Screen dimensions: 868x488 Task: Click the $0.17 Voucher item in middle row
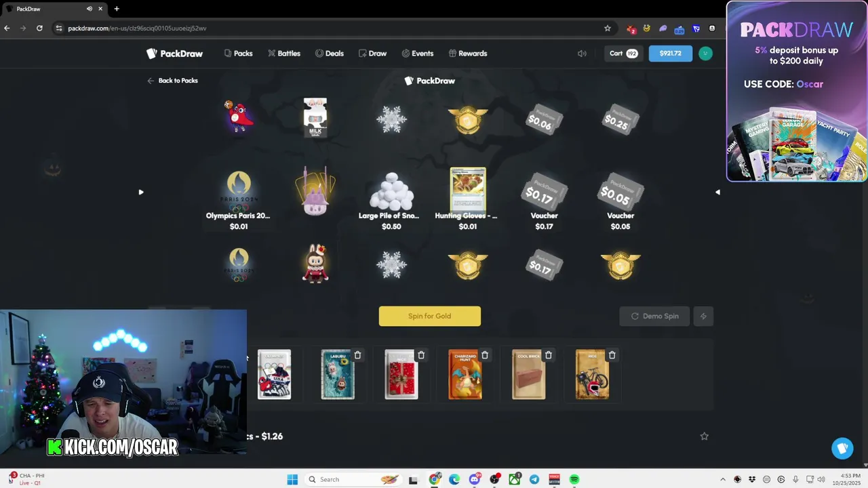544,201
